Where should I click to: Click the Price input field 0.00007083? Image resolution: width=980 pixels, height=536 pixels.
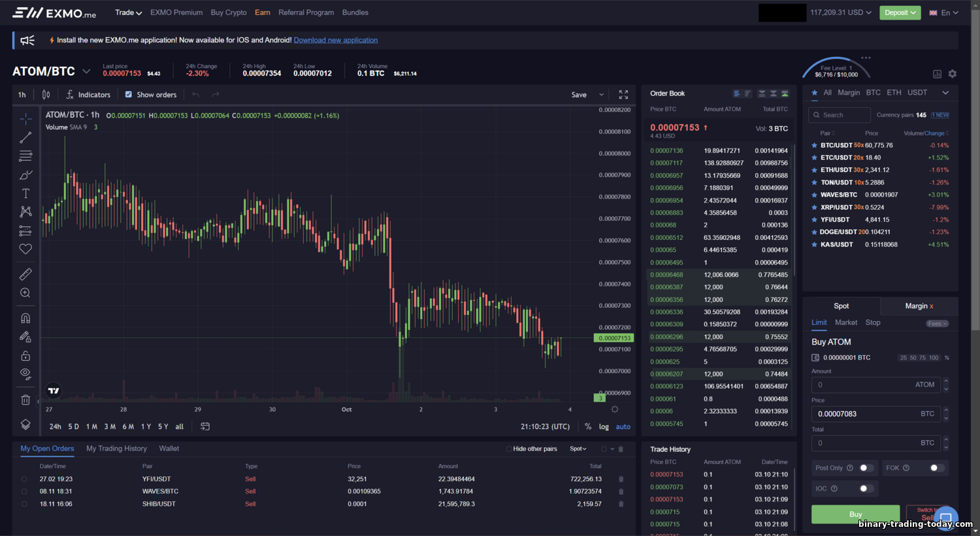coord(876,414)
